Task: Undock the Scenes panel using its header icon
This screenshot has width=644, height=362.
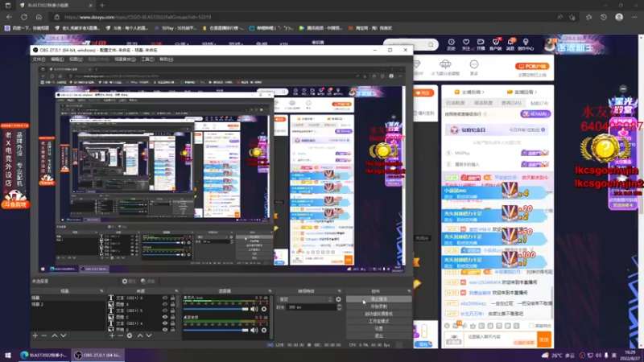Action: [x=101, y=291]
